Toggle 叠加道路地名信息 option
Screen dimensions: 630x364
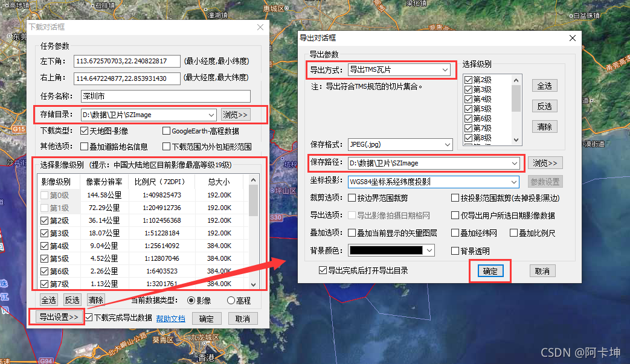pyautogui.click(x=85, y=147)
